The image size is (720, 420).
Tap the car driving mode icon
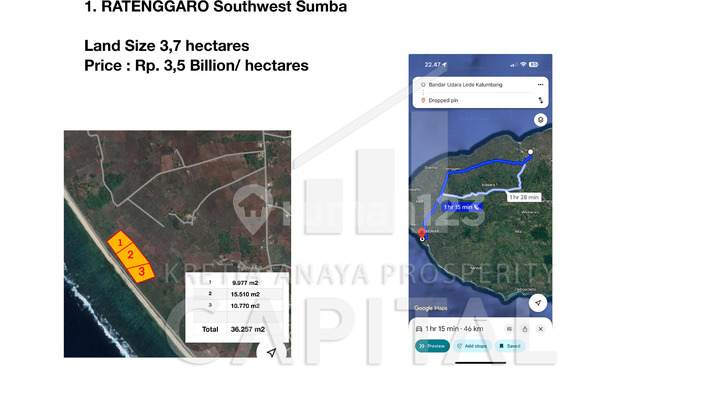click(x=419, y=329)
